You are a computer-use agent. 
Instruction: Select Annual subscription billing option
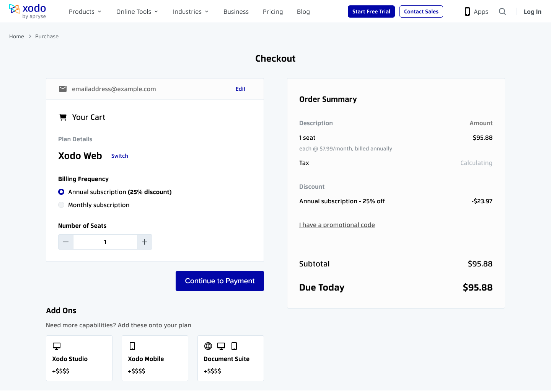61,192
